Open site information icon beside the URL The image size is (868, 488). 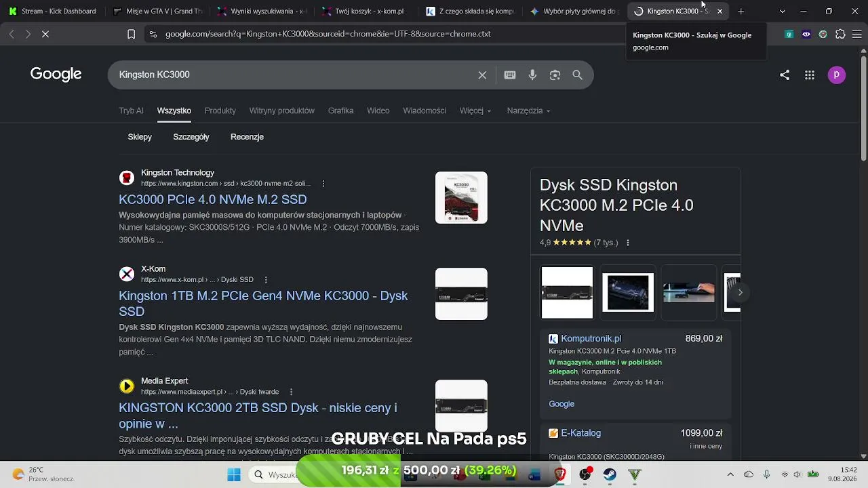(153, 34)
